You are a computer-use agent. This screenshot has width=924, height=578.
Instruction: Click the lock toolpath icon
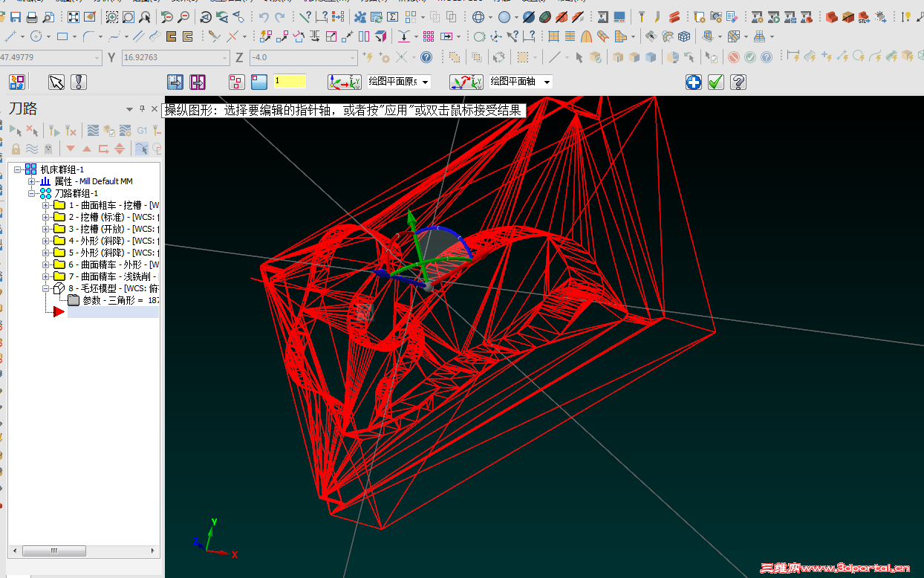[16, 149]
